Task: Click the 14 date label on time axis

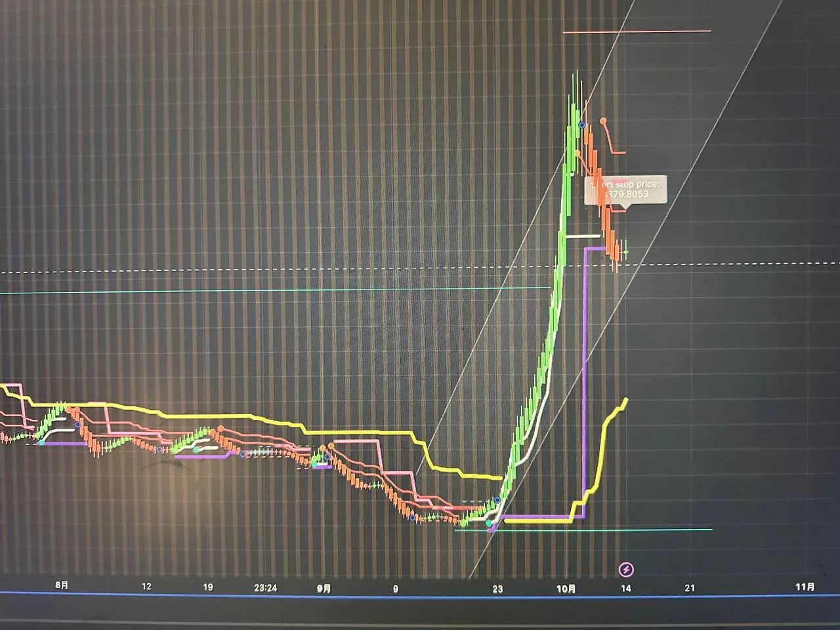Action: tap(626, 588)
